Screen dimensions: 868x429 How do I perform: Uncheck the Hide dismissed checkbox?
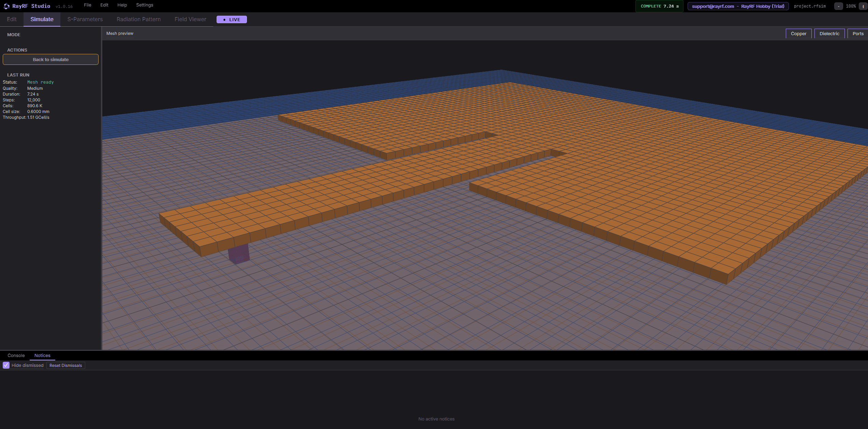(6, 365)
